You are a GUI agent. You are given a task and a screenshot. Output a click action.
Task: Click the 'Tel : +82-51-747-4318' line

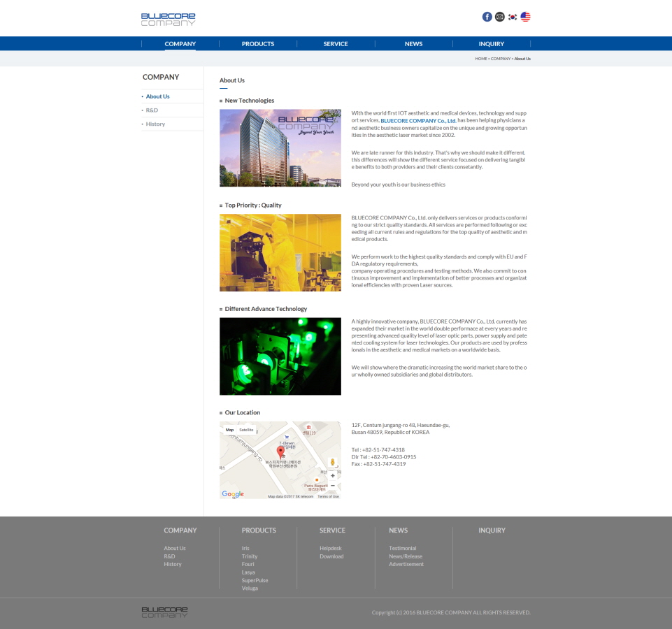(x=378, y=450)
